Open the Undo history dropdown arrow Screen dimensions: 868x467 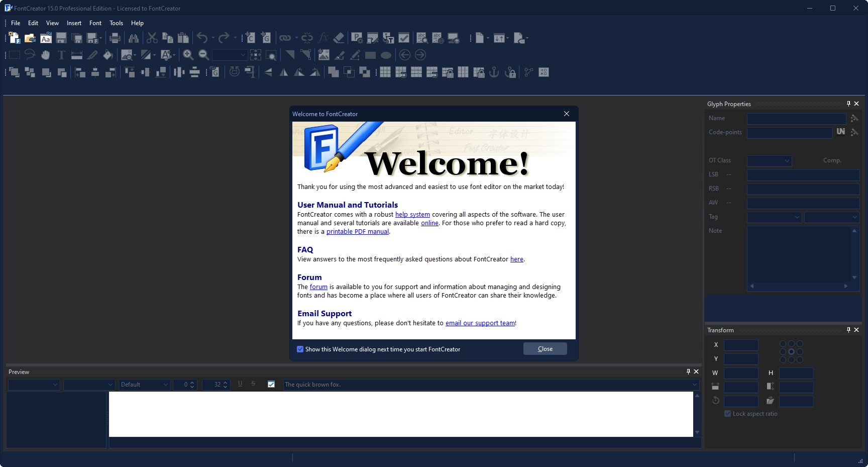pyautogui.click(x=213, y=38)
